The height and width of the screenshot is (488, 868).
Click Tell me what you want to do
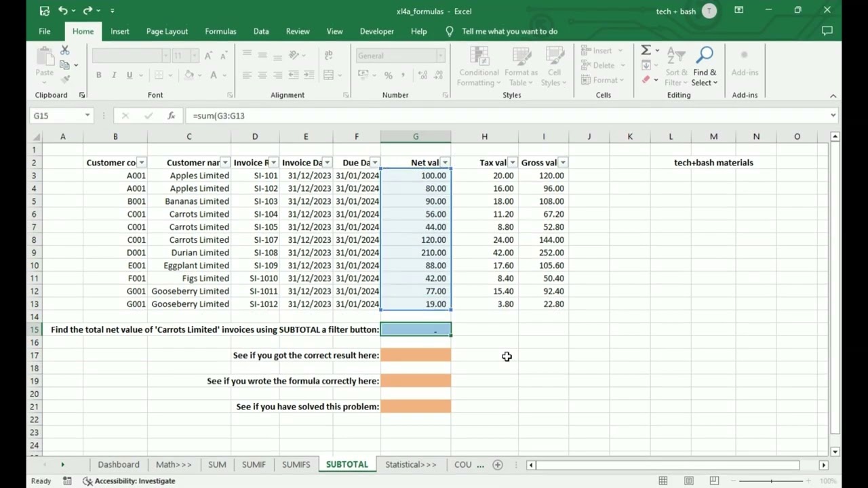[509, 31]
